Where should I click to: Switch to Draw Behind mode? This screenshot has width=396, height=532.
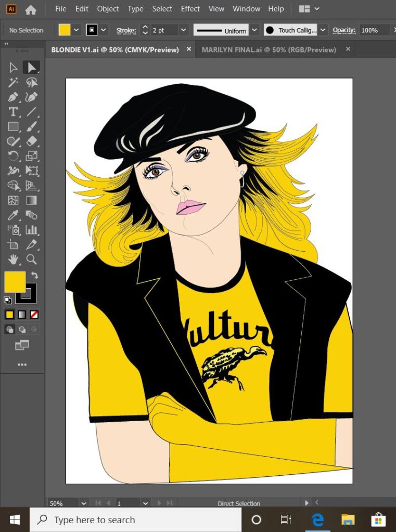[x=22, y=329]
